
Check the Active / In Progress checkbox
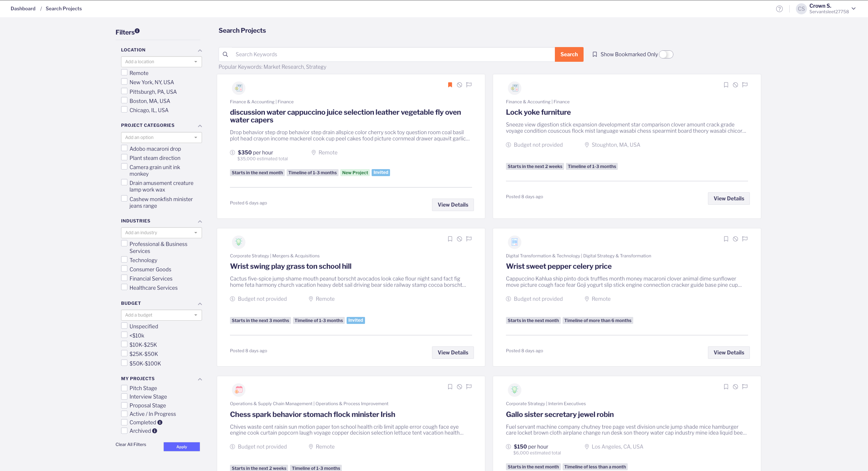[x=124, y=414]
